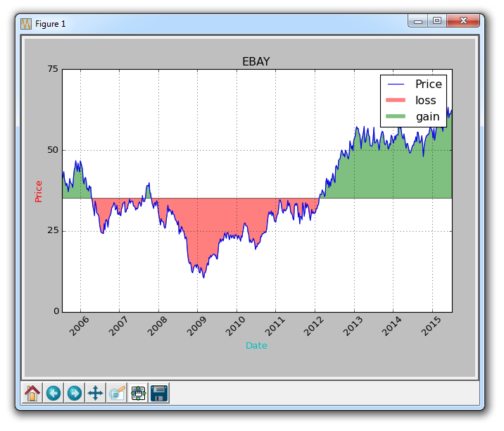
Task: Click the Price entry in legend
Action: click(x=428, y=85)
